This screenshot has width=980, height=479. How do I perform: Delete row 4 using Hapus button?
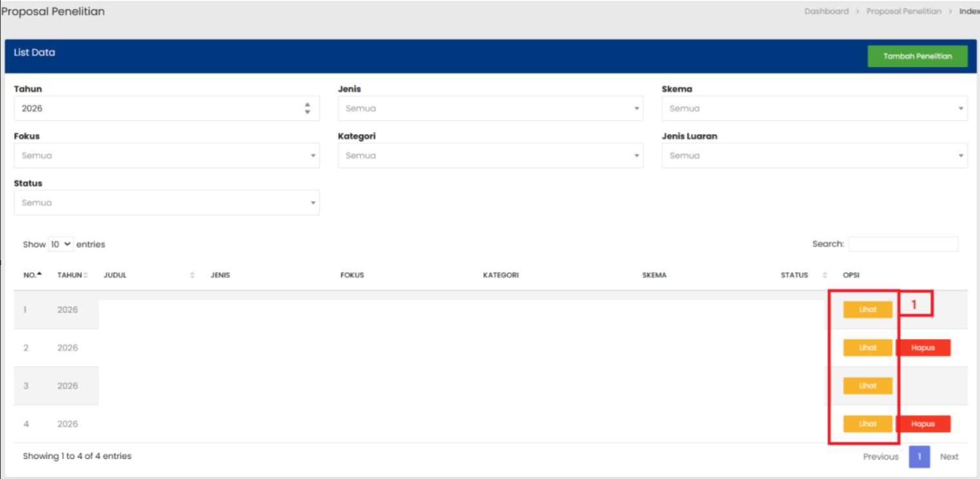(923, 424)
